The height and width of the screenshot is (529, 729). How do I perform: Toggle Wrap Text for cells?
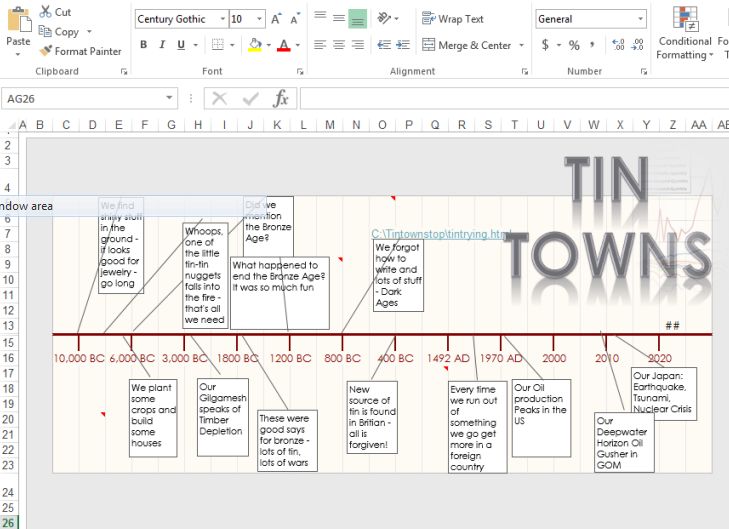453,19
